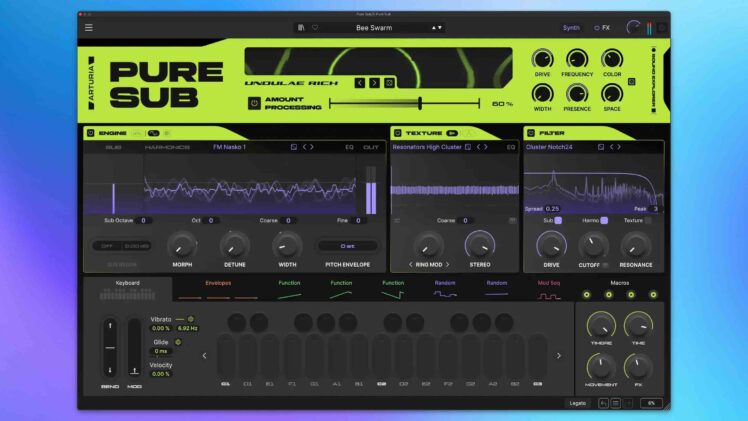Expand the Sound Explorer side panel
Image resolution: width=748 pixels, height=421 pixels.
point(654,80)
